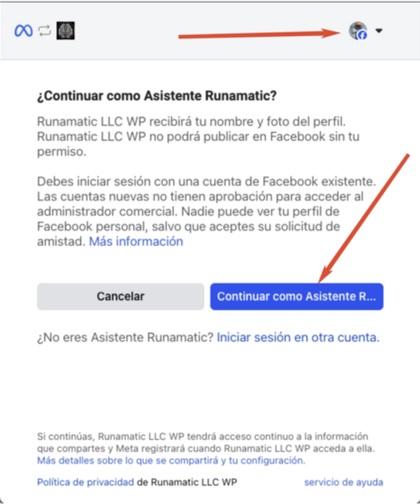Click the profile avatar in the header

[x=358, y=31]
